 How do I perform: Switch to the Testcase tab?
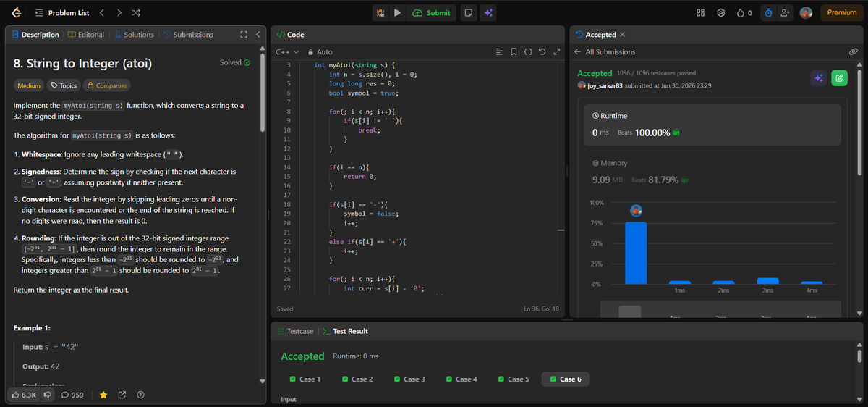coord(295,331)
